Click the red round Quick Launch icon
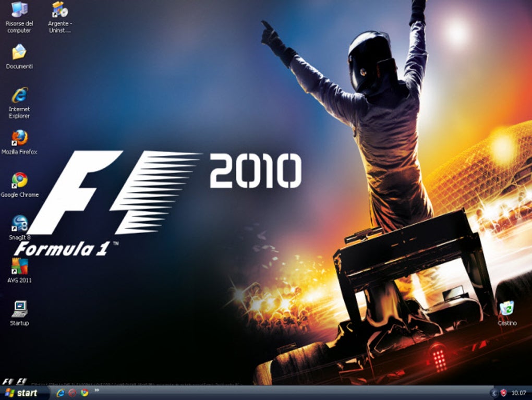532x400 pixels. 72,393
